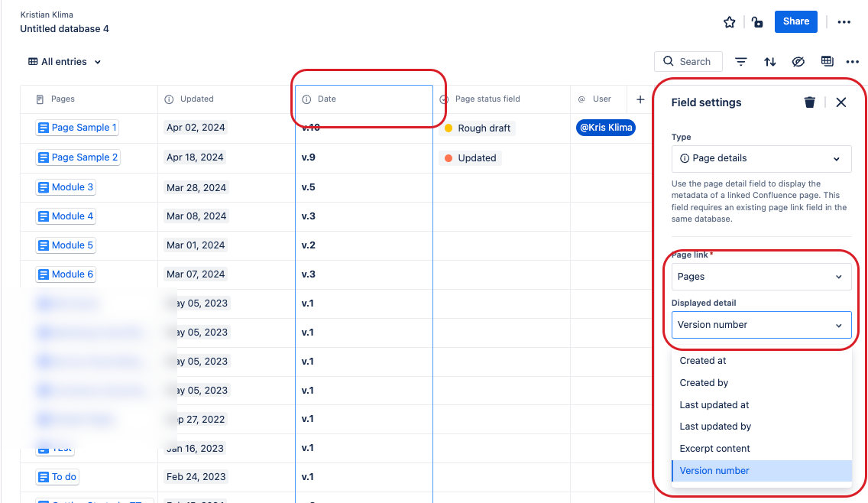Delete the field using the trash icon
Screen dimensions: 868x503
809,102
